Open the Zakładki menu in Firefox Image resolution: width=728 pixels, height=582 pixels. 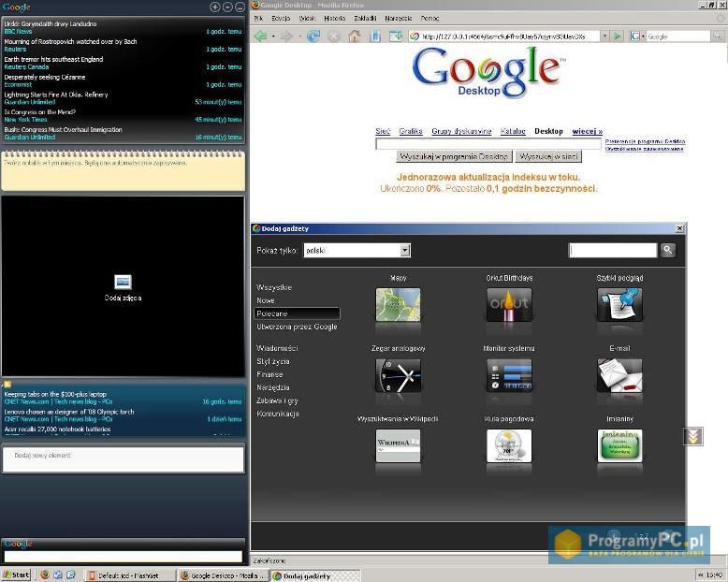(365, 18)
